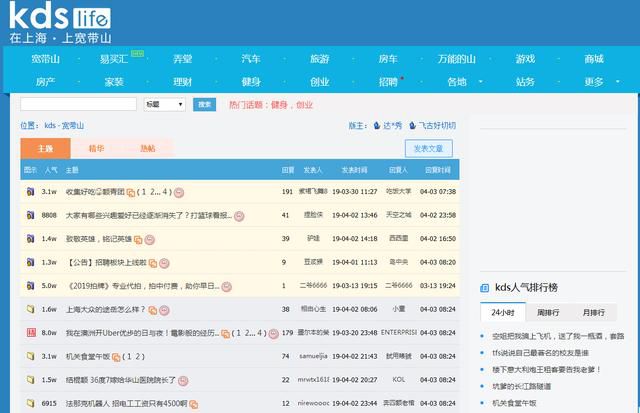The width and height of the screenshot is (640, 413).
Task: Expand the 更多 navigation menu
Action: pyautogui.click(x=600, y=82)
